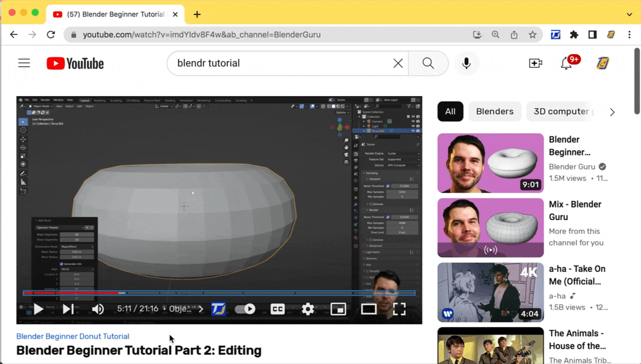641x364 pixels.
Task: Open the video chapter title chevron
Action: point(201,309)
